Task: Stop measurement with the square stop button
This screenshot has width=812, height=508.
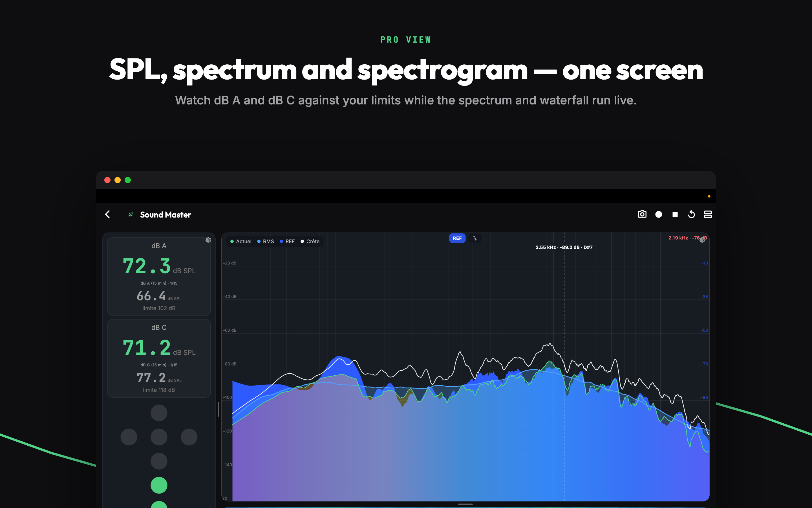Action: point(675,214)
